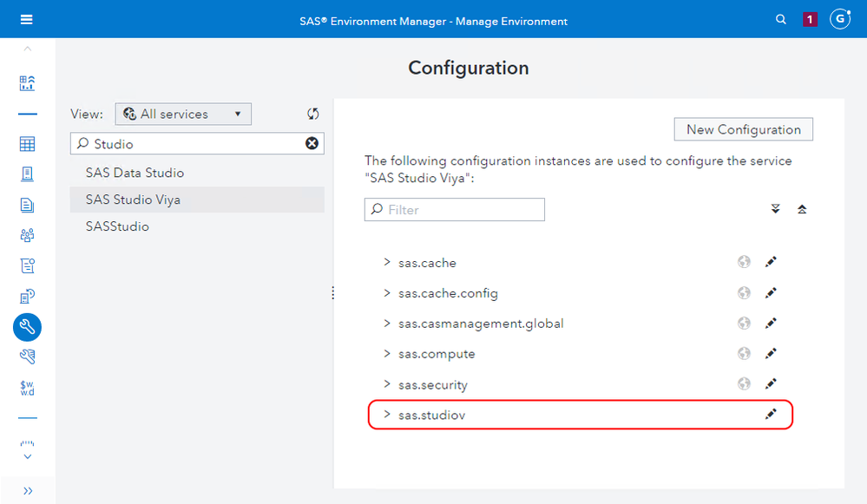Expand the sas.cache.config instance

click(387, 293)
